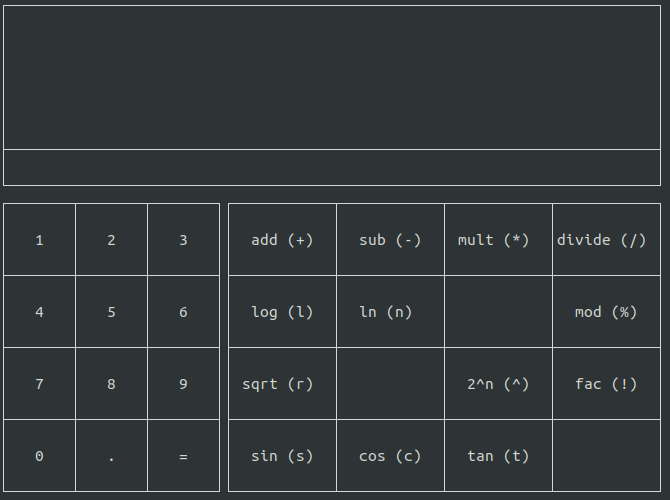Choose the digit 3 key
Image resolution: width=670 pixels, height=500 pixels.
coord(183,240)
